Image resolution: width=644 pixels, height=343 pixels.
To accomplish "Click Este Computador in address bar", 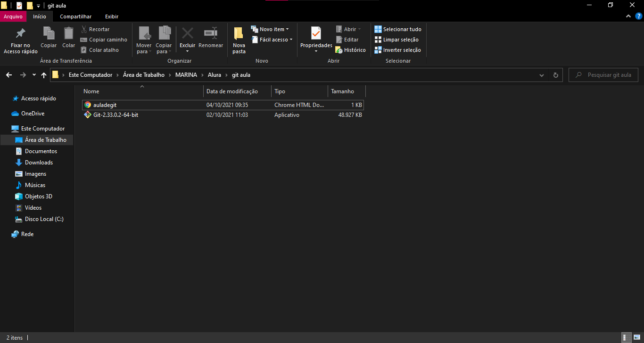I will click(x=91, y=75).
